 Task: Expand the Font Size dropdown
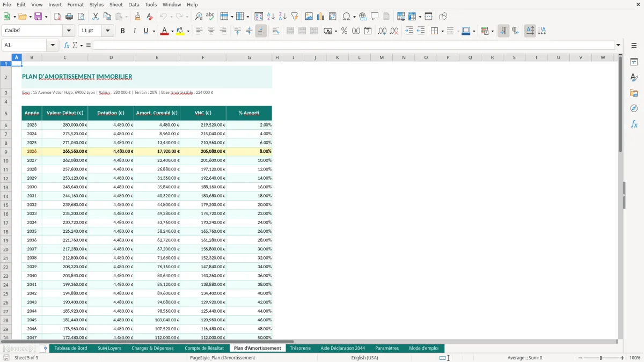(107, 31)
